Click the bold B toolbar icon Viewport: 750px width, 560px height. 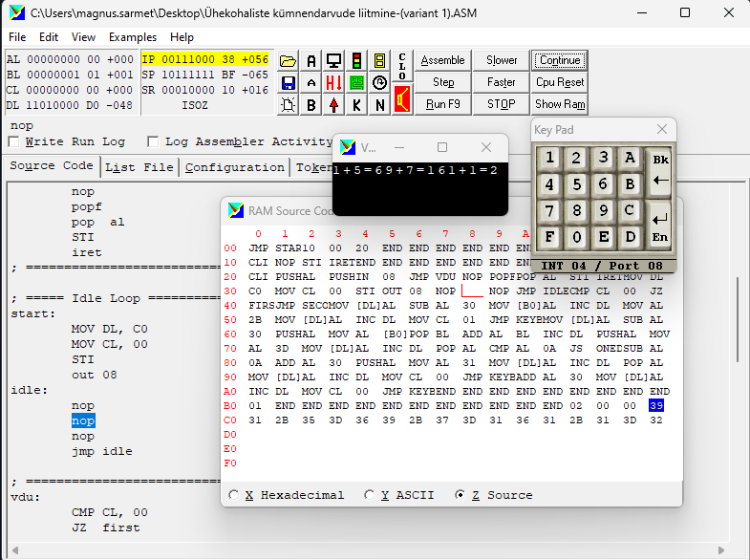(x=311, y=105)
